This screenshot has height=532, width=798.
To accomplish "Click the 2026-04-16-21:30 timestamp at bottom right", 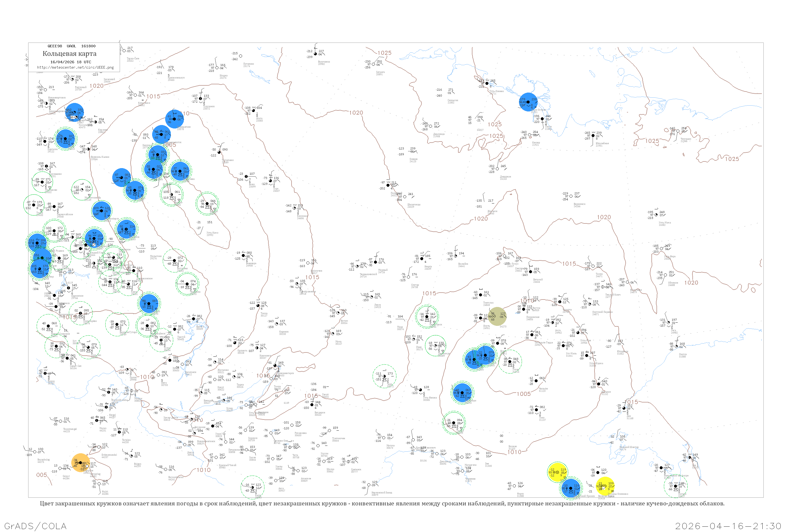I will click(x=728, y=526).
